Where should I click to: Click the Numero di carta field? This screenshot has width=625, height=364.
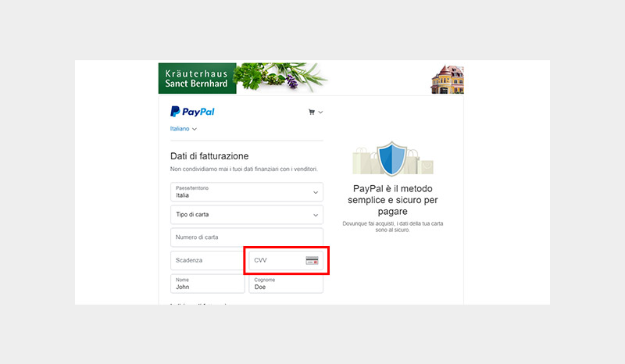coord(247,237)
